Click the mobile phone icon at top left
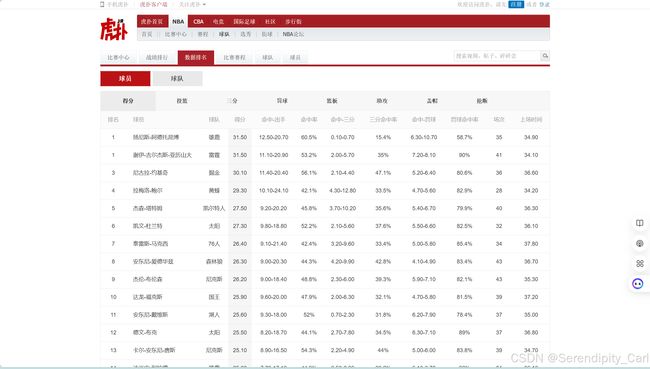The image size is (650, 369). pyautogui.click(x=102, y=4)
